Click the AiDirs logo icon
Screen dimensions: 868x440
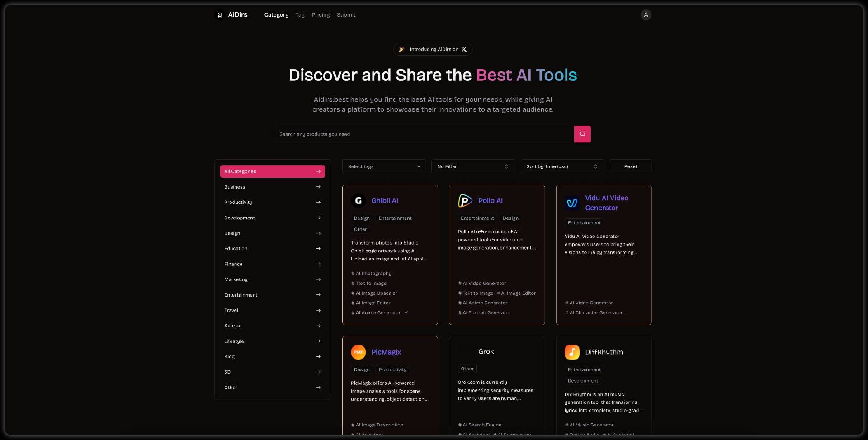coord(220,15)
